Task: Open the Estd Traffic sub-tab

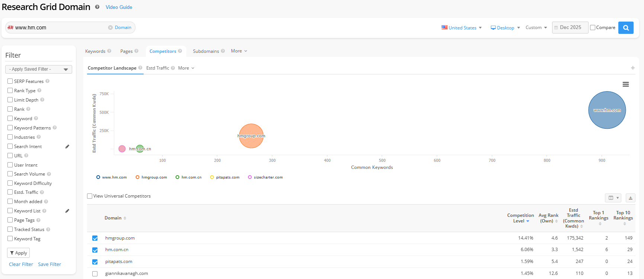Action: [157, 68]
